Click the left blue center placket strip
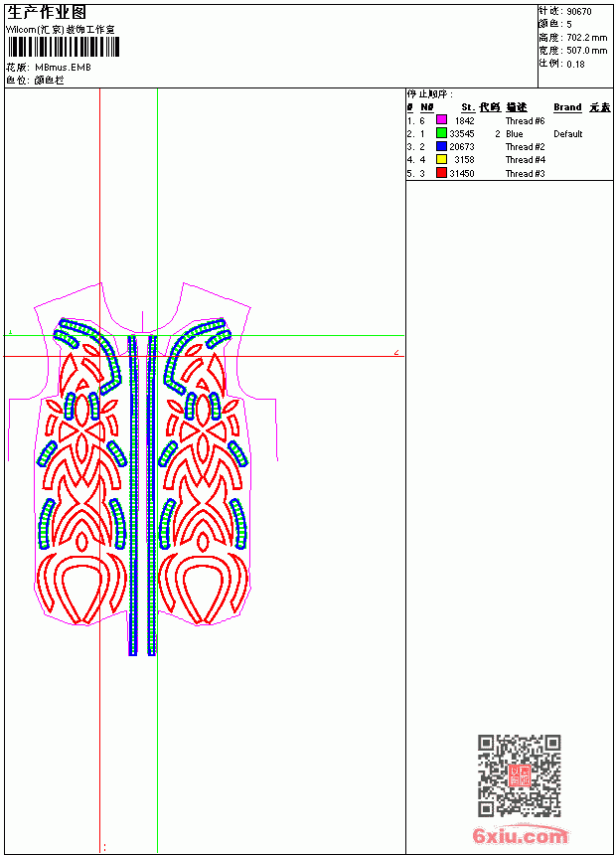Screen dimensions: 616x855 coord(132,495)
